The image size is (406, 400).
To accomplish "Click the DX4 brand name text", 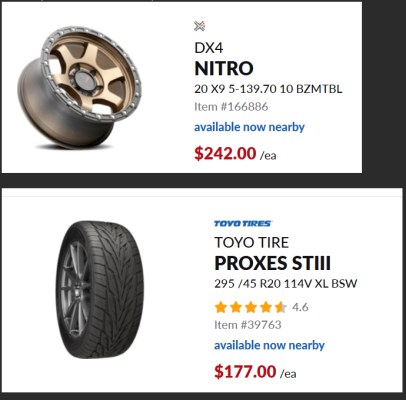I will coord(209,48).
